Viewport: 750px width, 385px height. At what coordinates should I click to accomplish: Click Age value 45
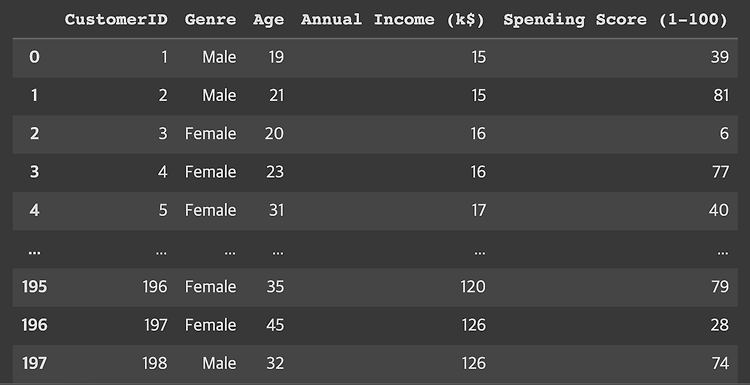click(x=275, y=325)
